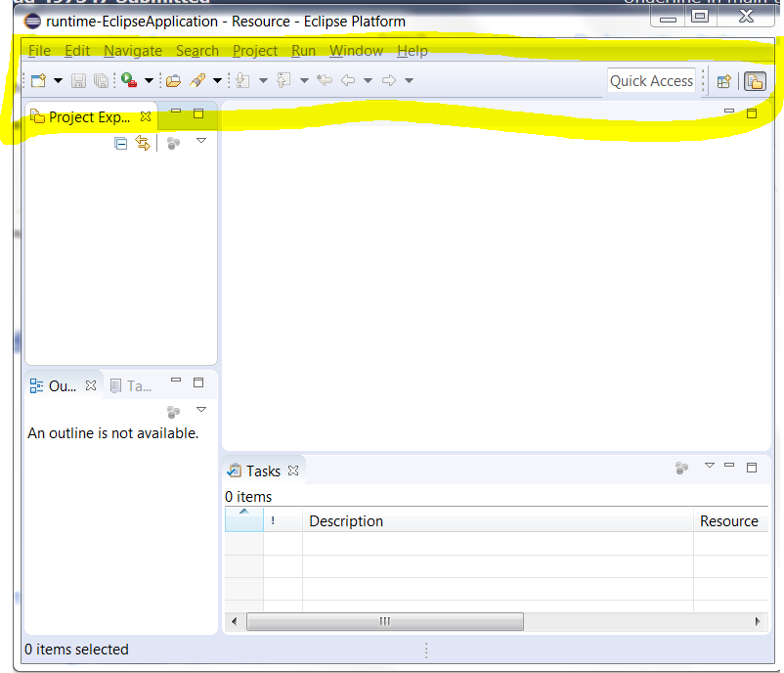Open the Edit menu

(x=77, y=51)
